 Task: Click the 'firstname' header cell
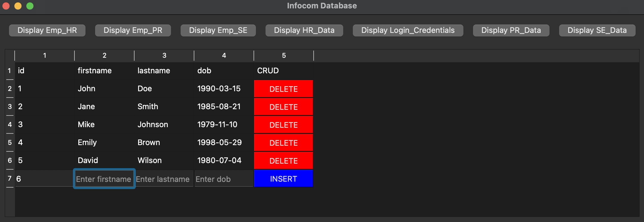point(104,71)
